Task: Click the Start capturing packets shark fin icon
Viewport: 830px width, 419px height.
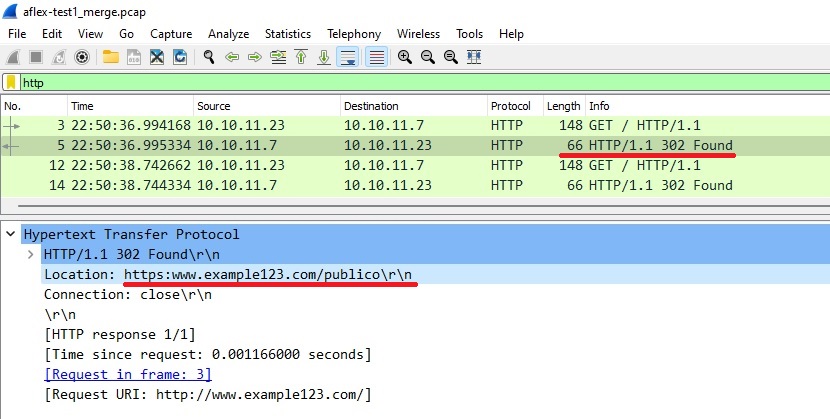Action: point(13,57)
